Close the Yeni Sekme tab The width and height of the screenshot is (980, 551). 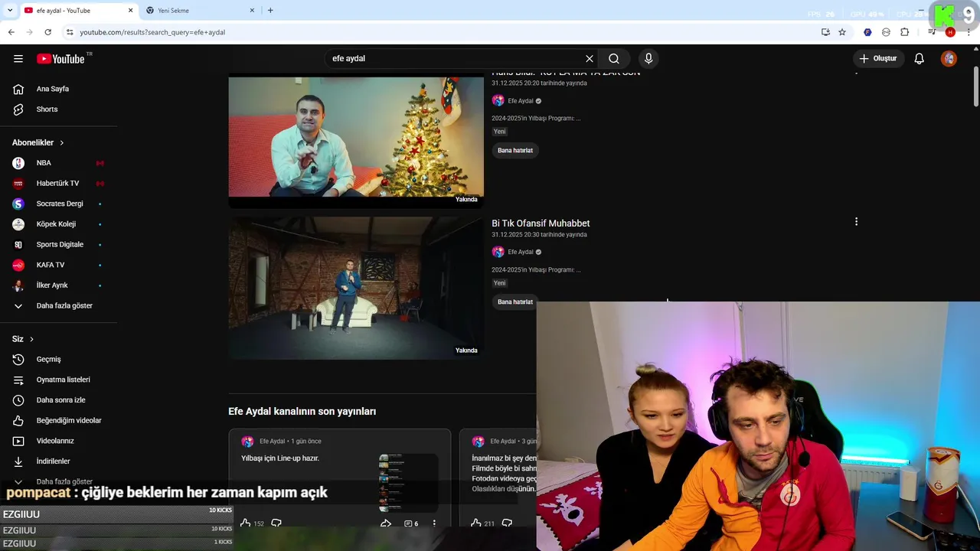click(x=252, y=11)
